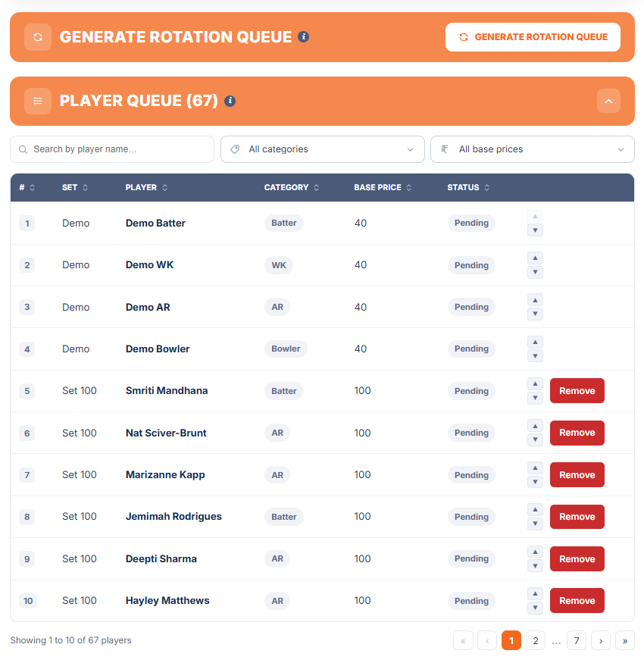
Task: Collapse the Player Queue panel
Action: click(x=608, y=101)
